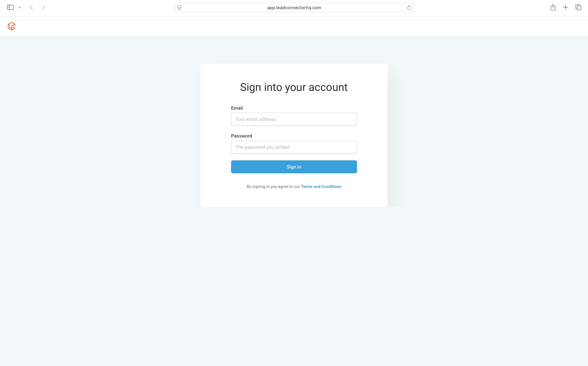Select the app.leadconnectorhq.com address bar
The height and width of the screenshot is (366, 588).
(294, 7)
